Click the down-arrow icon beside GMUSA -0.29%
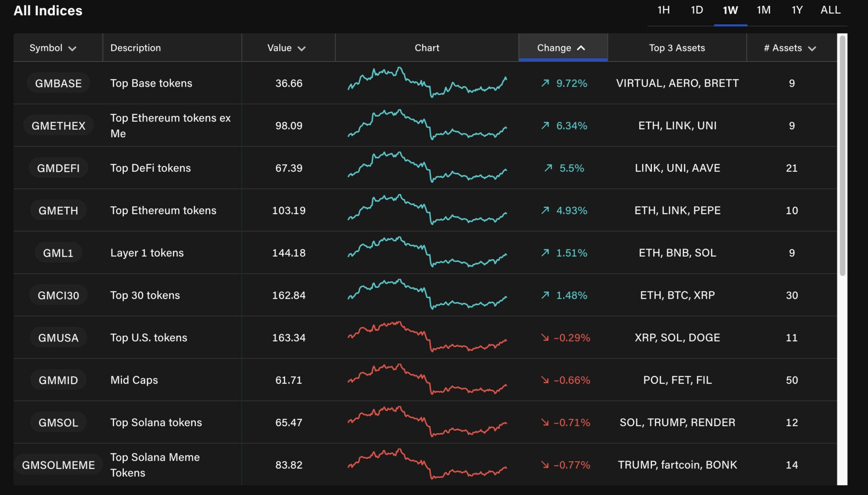This screenshot has width=868, height=495. coord(545,338)
